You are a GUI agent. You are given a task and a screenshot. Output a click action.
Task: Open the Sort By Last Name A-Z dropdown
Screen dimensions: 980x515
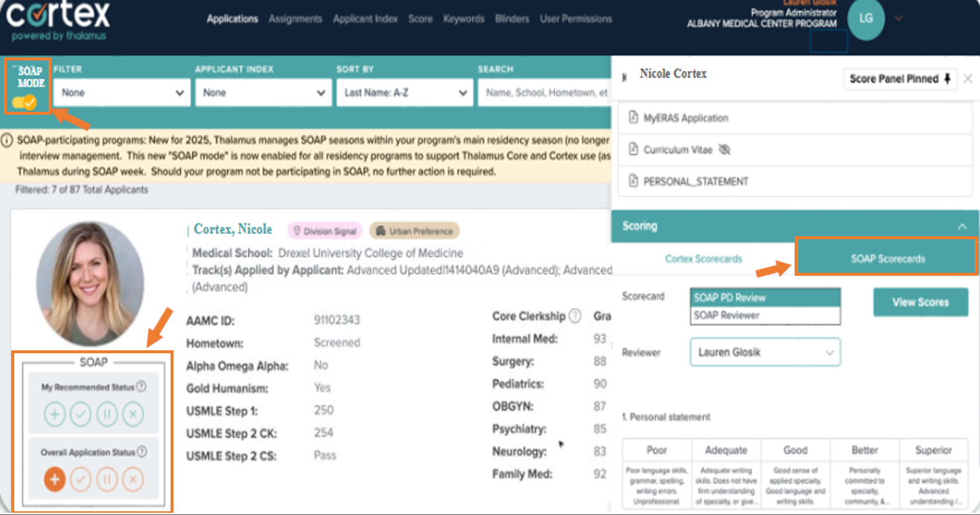tap(404, 93)
